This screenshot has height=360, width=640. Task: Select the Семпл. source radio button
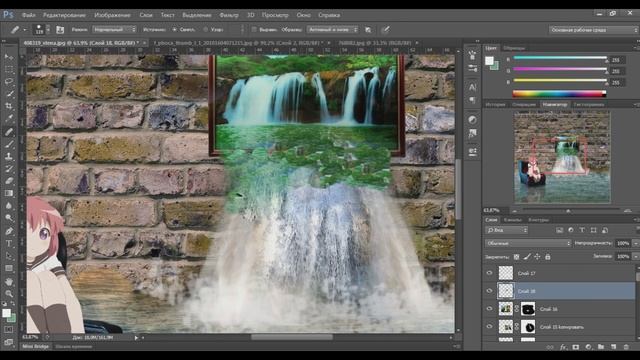click(x=174, y=30)
